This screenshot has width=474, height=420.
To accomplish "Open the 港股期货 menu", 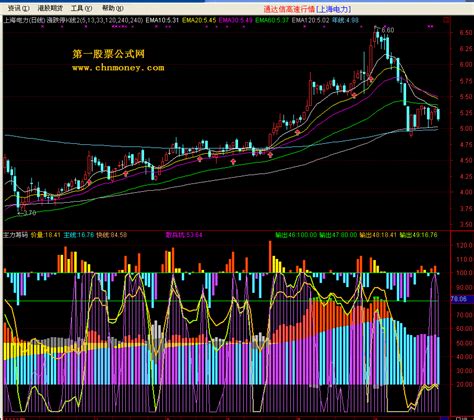I will tap(50, 8).
